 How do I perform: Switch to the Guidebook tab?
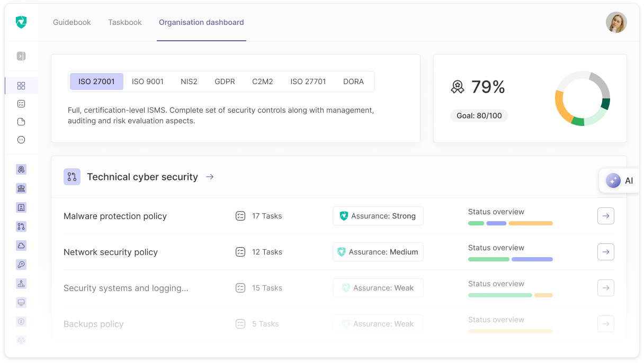72,22
